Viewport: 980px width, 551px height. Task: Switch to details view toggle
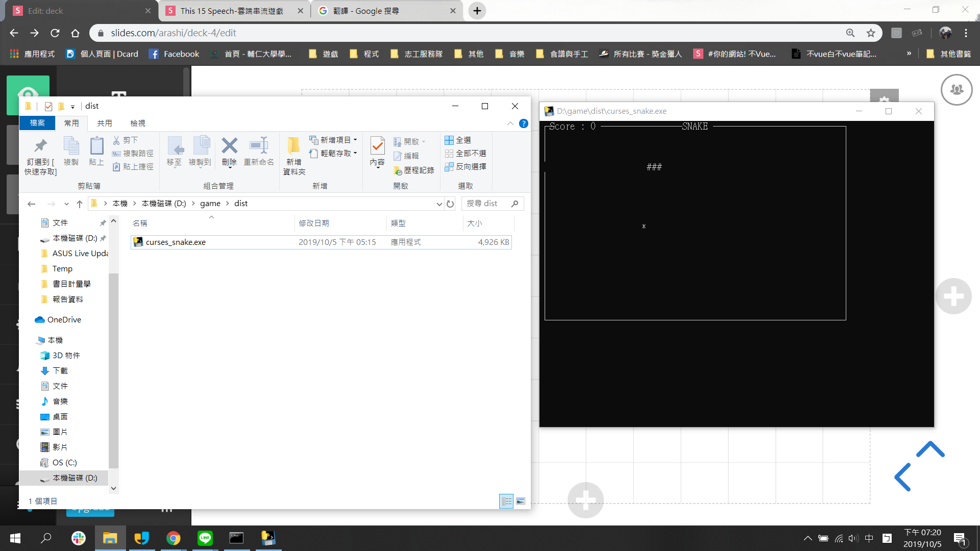(x=506, y=501)
